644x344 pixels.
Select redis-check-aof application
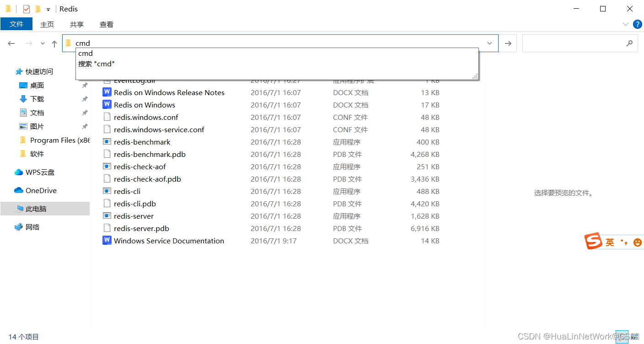pyautogui.click(x=140, y=167)
